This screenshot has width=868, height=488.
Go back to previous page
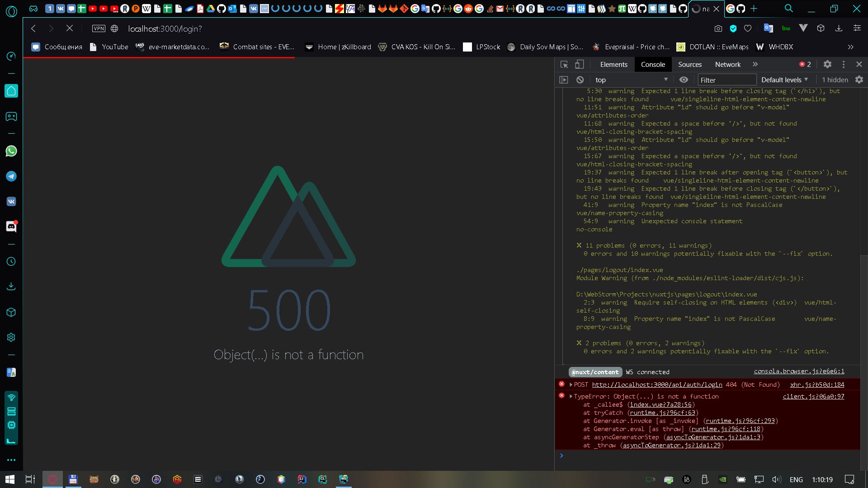coord(33,28)
